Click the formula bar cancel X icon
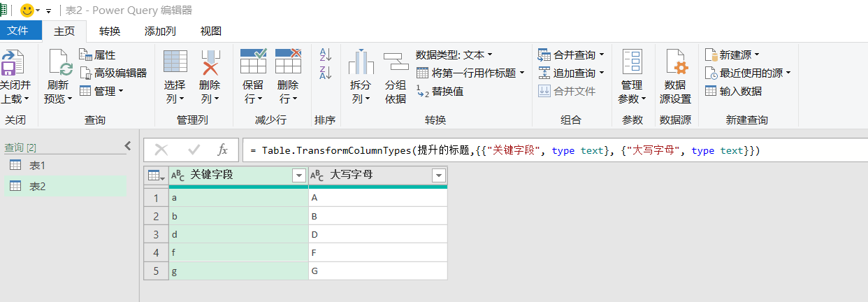Screen dimensions: 868x302 (x=161, y=150)
